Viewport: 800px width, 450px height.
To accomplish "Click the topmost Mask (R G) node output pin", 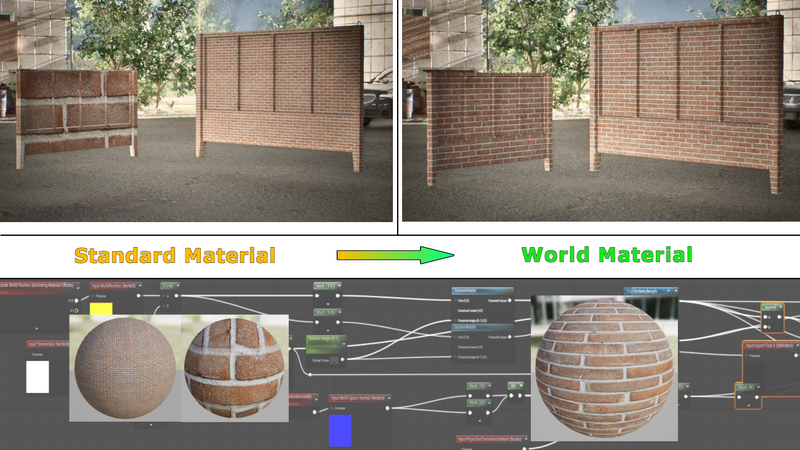I will click(x=338, y=295).
